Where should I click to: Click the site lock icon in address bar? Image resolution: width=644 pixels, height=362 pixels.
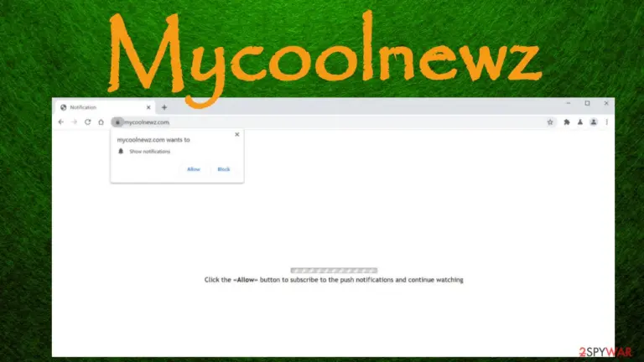[117, 122]
